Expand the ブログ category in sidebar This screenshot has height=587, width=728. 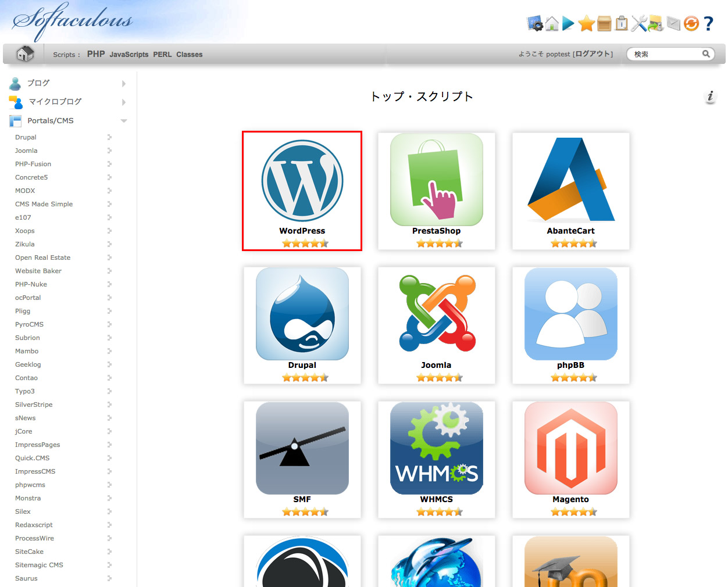[x=38, y=83]
